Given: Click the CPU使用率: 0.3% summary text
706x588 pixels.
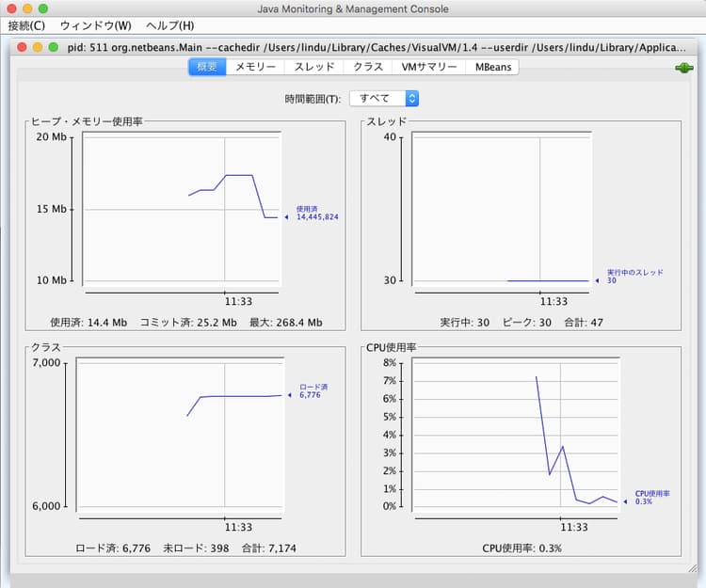Looking at the screenshot, I should point(521,548).
